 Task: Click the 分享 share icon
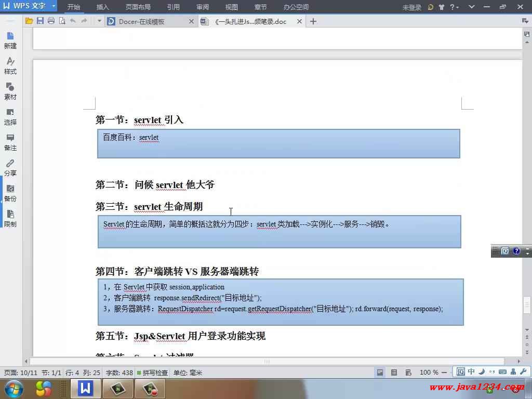(10, 167)
